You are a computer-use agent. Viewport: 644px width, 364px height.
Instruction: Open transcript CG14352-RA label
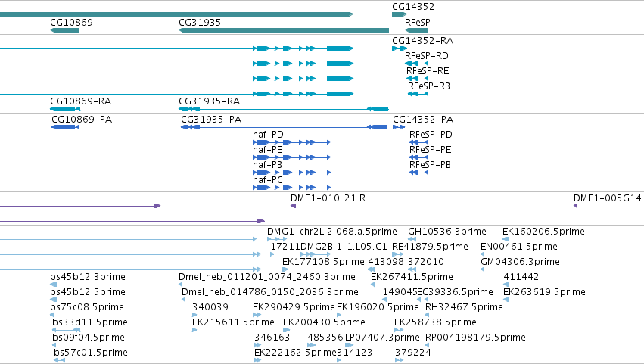pos(422,41)
